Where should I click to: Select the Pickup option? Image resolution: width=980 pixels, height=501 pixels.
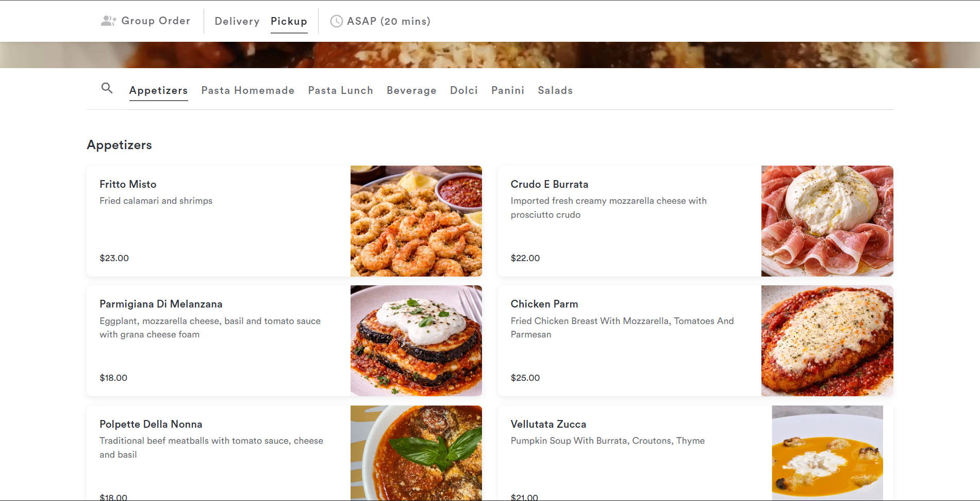(x=289, y=21)
